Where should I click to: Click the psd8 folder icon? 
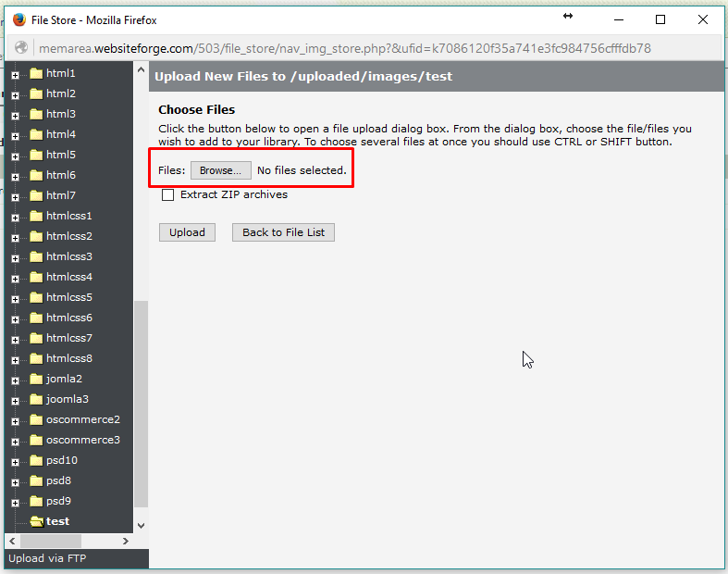click(36, 481)
